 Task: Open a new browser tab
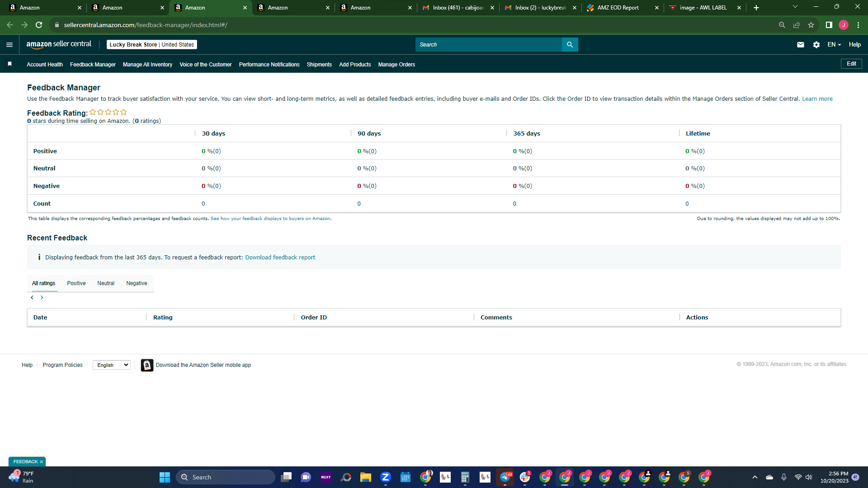tap(756, 8)
